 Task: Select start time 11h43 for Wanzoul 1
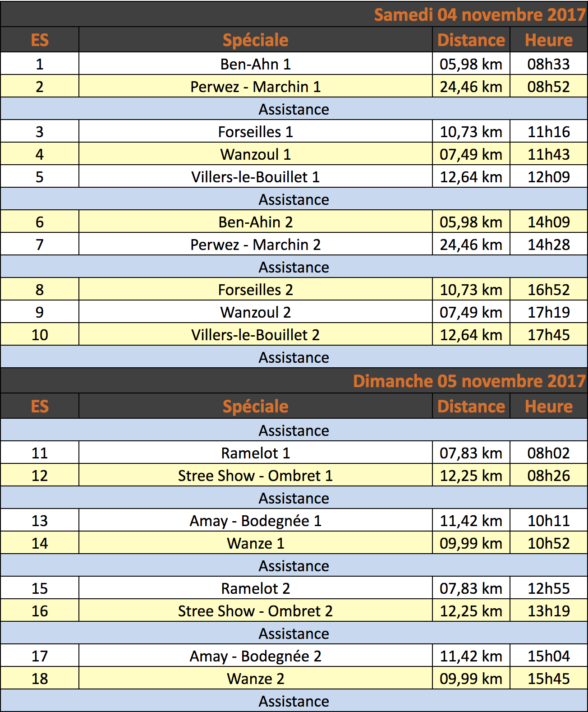[548, 154]
